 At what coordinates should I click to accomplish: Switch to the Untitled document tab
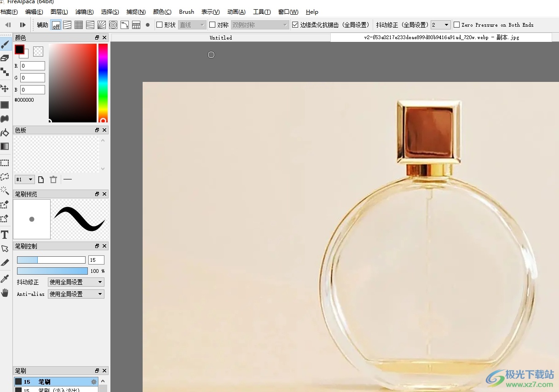pos(221,38)
